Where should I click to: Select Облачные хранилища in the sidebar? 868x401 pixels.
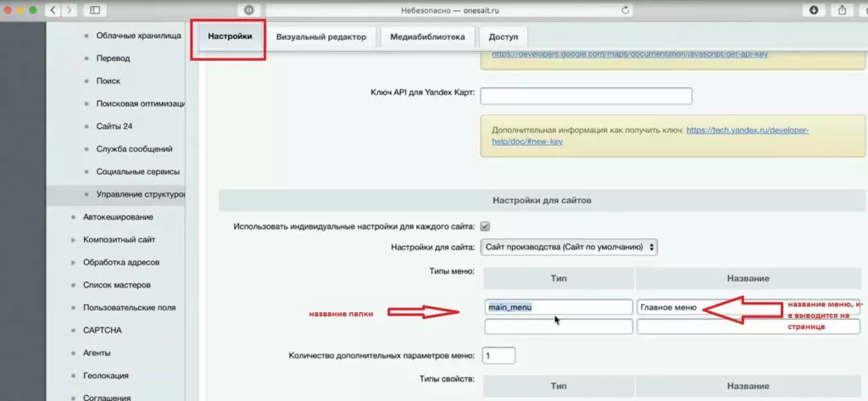pyautogui.click(x=138, y=36)
